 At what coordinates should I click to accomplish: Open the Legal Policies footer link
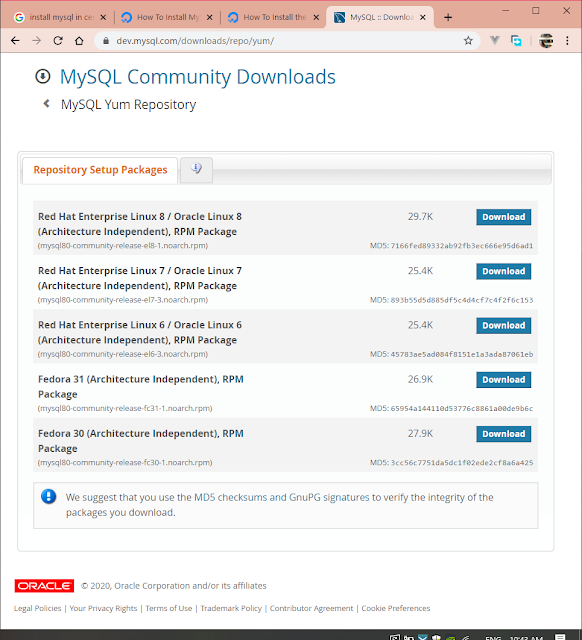tap(38, 608)
